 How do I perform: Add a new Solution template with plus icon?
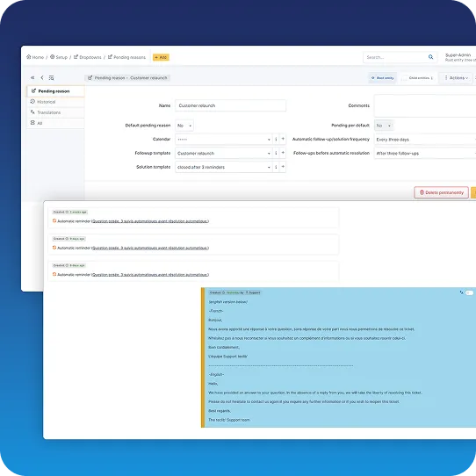(283, 167)
